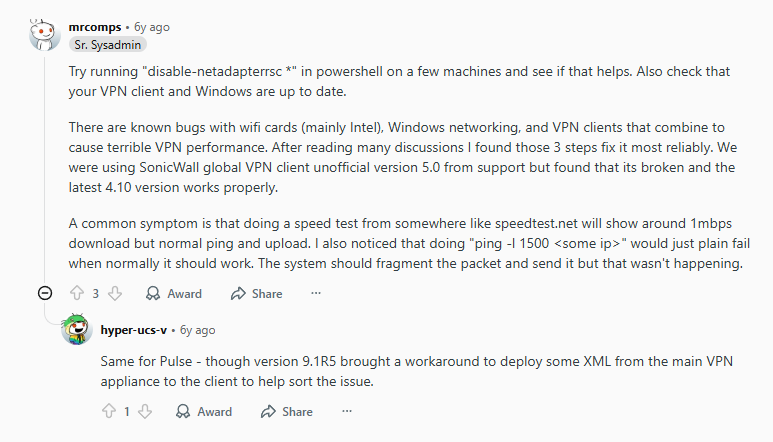Click hyper-ucs-v user avatar
This screenshot has width=773, height=442.
pos(77,329)
